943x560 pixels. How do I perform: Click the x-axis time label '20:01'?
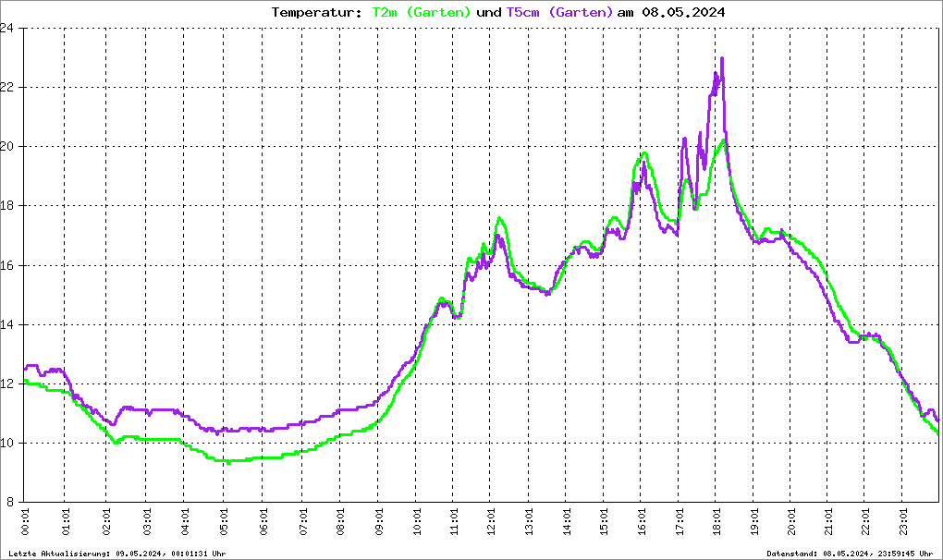(791, 521)
